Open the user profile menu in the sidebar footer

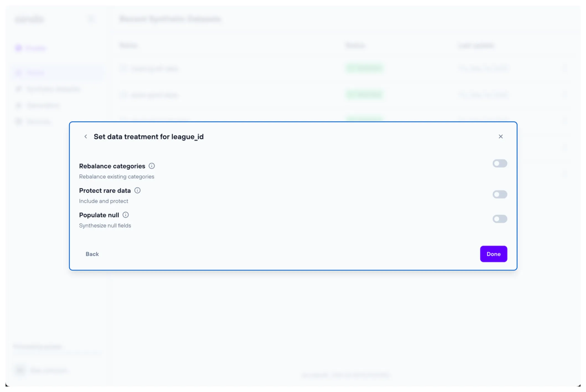(42, 370)
